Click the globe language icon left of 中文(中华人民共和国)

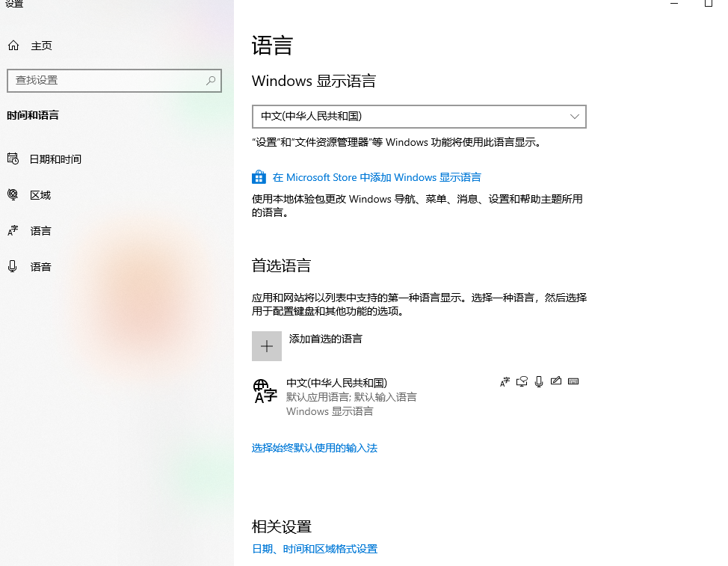(x=265, y=390)
